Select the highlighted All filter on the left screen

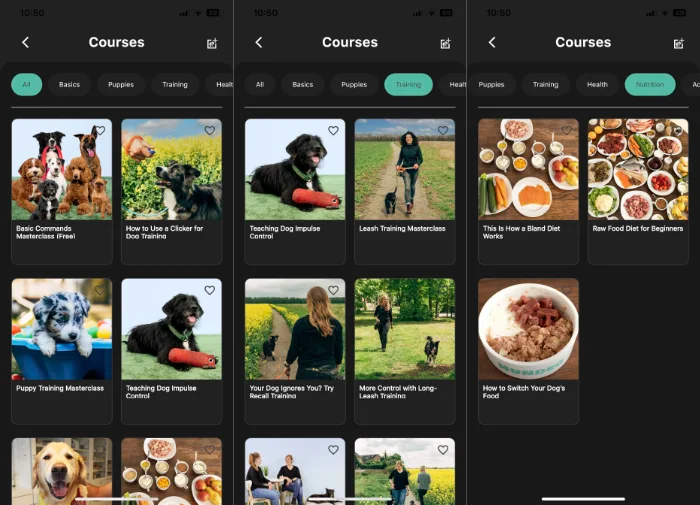(26, 84)
